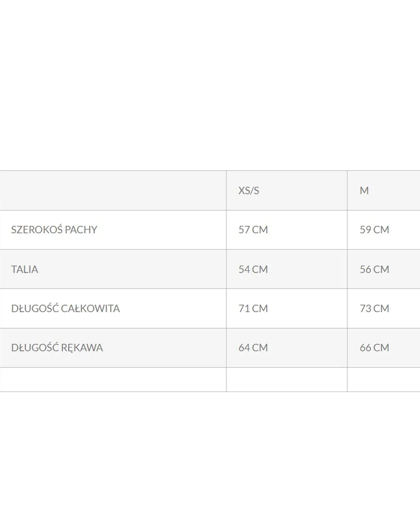
Task: Click the 71 CM total length value
Action: [253, 309]
